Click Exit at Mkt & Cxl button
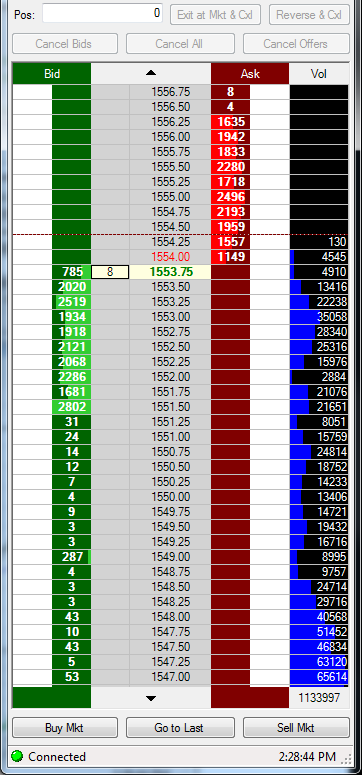The height and width of the screenshot is (775, 362). pyautogui.click(x=215, y=14)
